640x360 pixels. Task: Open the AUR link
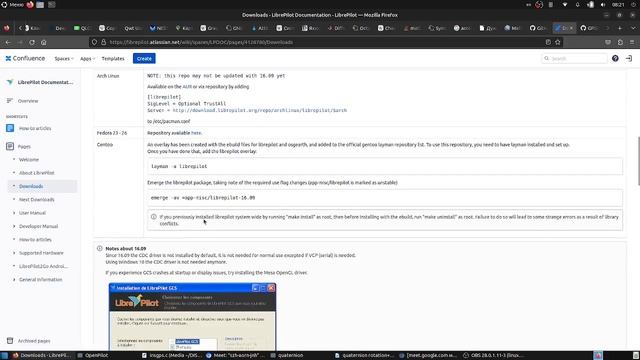tap(187, 87)
